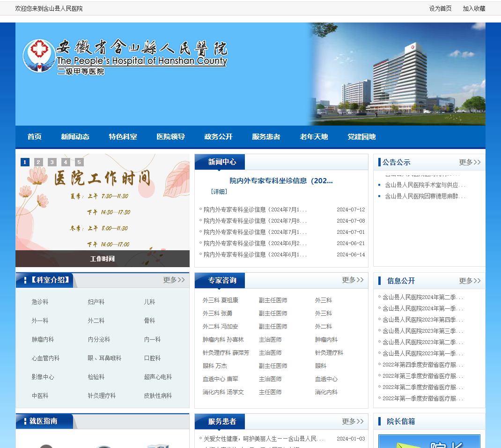Open expert 肿瘤内科 孙喜林

(x=223, y=340)
